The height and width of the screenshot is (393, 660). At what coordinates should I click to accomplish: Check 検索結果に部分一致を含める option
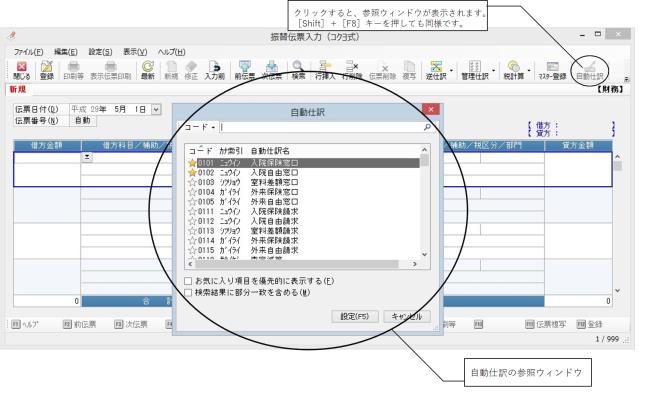(x=188, y=292)
